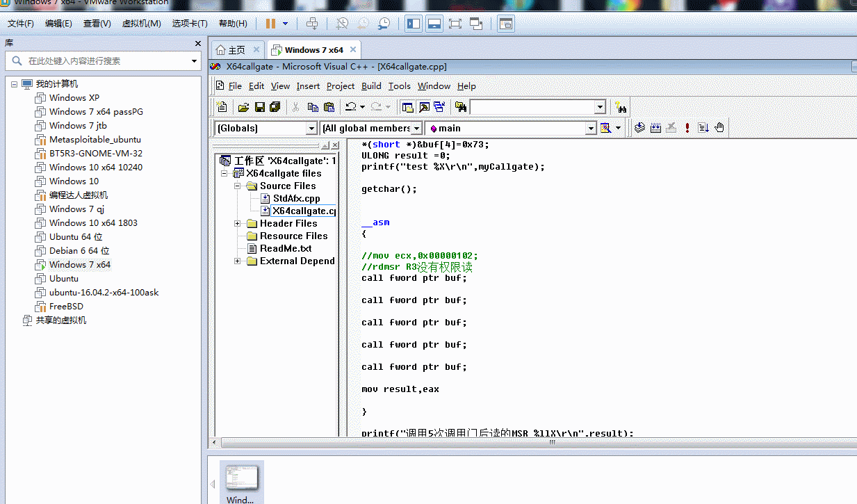Open the All global members dropdown
This screenshot has height=504, width=857.
click(417, 128)
